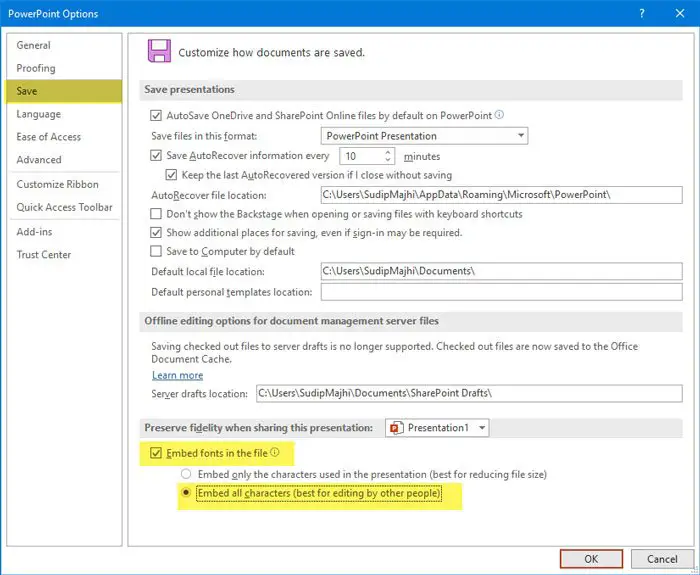Open the Quick Access Toolbar category
The image size is (700, 575).
[x=64, y=207]
